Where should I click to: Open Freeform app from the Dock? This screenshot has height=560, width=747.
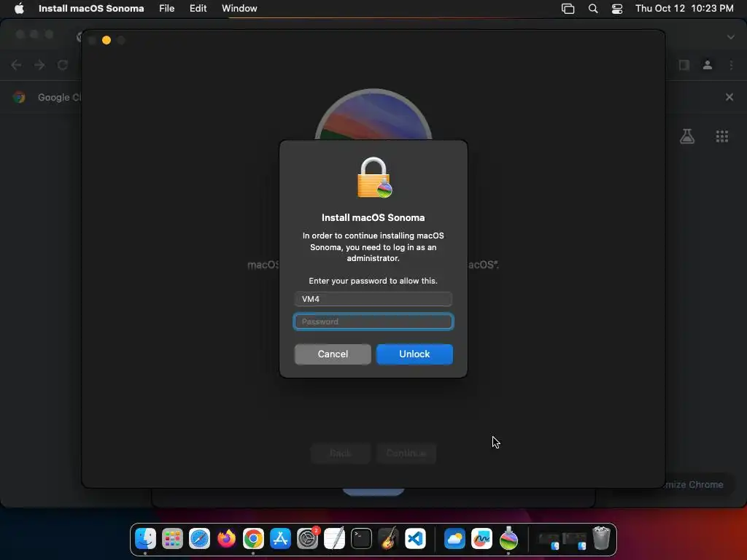[x=481, y=539]
